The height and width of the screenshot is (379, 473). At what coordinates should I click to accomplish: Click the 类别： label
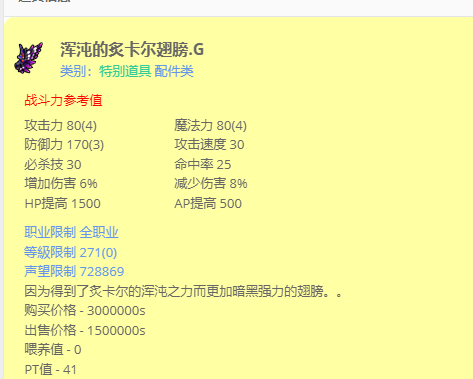(x=76, y=71)
